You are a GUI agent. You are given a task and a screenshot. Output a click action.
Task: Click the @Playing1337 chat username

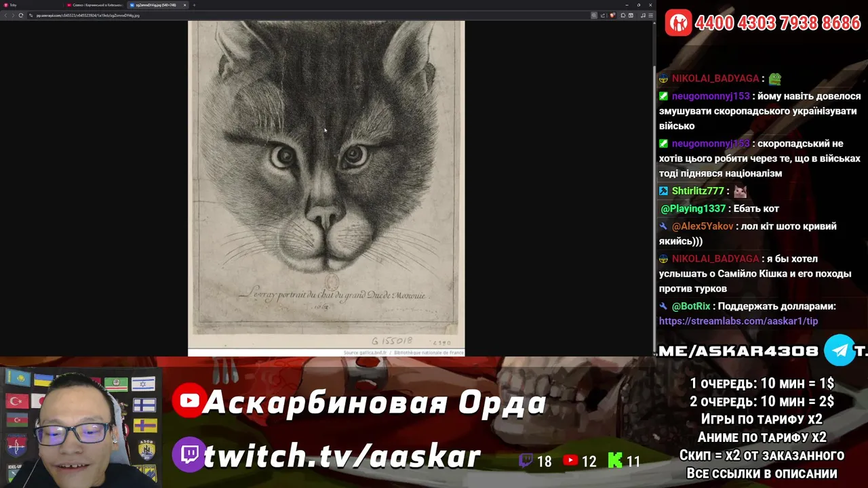point(693,209)
